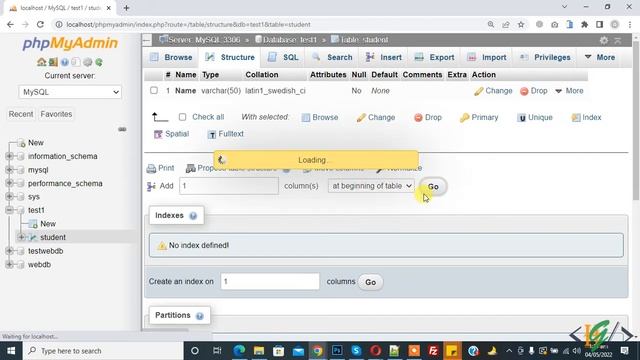
Task: Collapse the test1 database node
Action: 9,210
